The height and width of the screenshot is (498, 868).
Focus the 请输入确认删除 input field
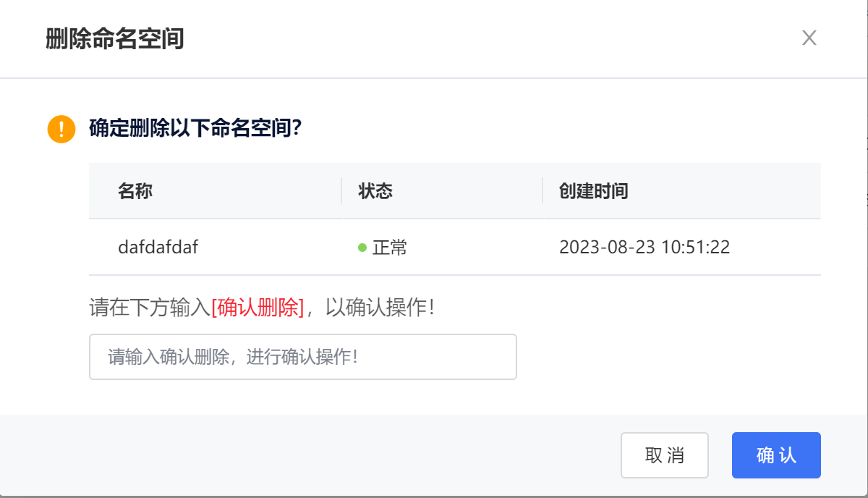(x=303, y=357)
